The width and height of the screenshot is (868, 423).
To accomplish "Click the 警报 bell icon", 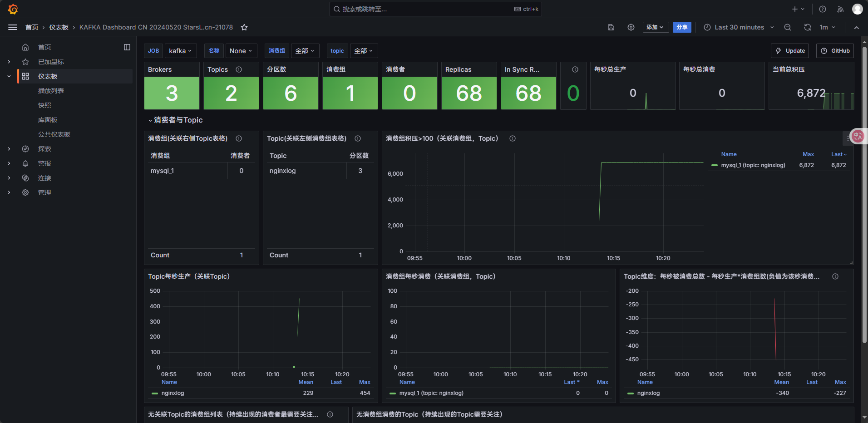I will [x=25, y=163].
